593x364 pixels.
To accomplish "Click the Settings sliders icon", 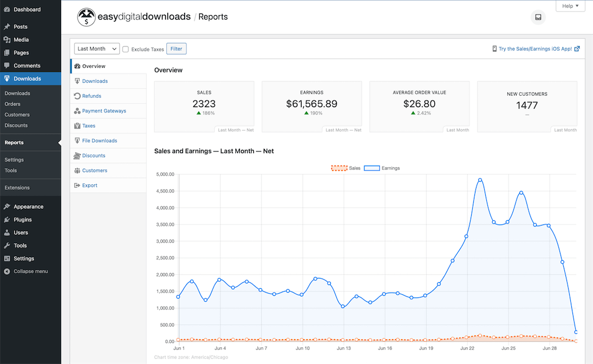I will [7, 259].
